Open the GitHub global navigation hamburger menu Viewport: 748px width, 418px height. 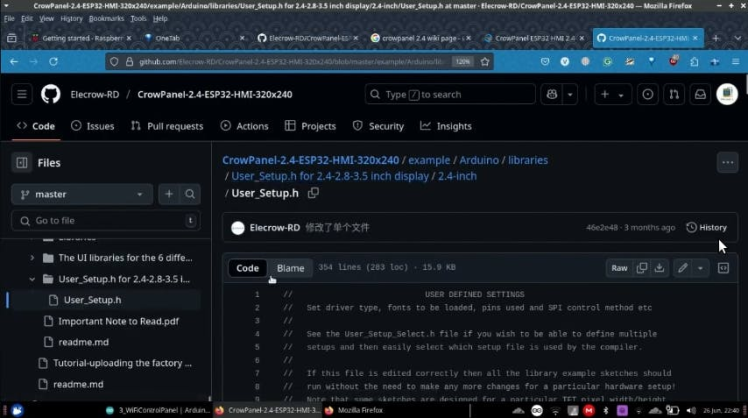pyautogui.click(x=21, y=94)
